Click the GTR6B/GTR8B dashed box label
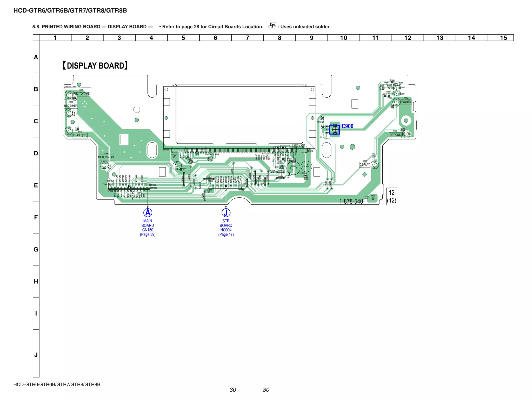 70,87
